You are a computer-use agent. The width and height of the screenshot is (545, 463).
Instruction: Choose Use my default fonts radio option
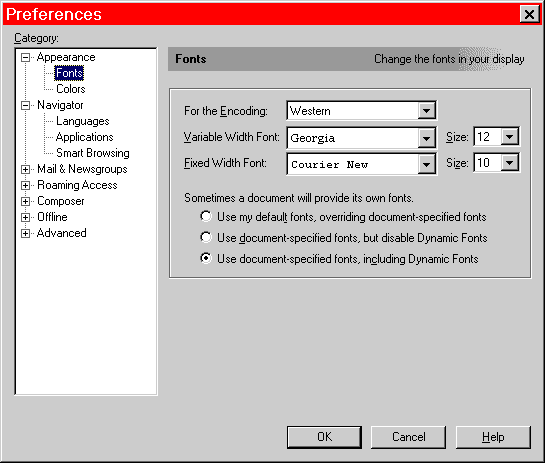click(x=206, y=217)
